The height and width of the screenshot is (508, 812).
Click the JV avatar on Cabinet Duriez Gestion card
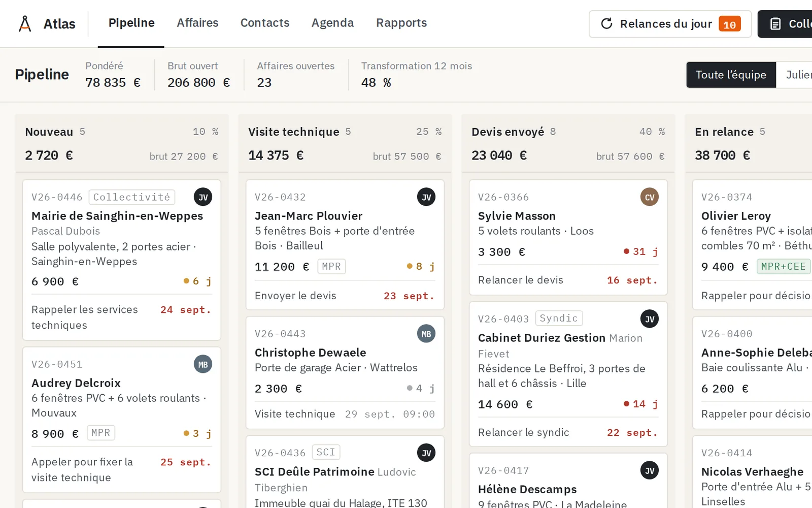(650, 319)
